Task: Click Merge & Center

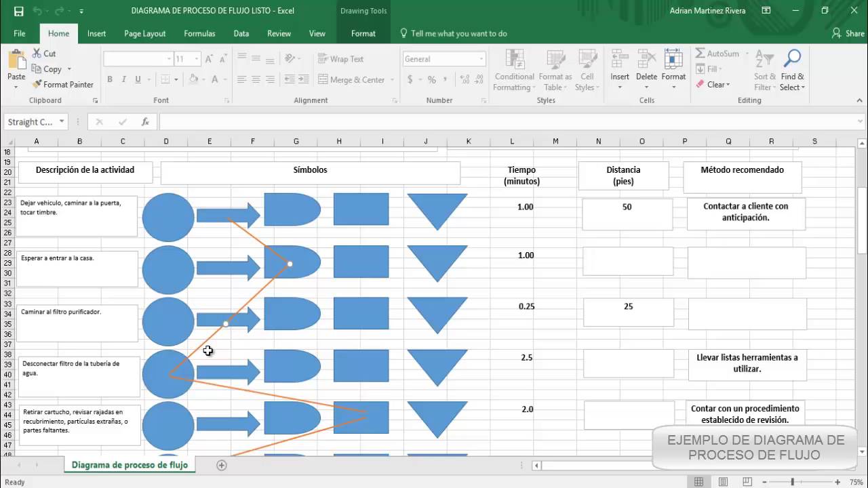Action: click(x=352, y=80)
